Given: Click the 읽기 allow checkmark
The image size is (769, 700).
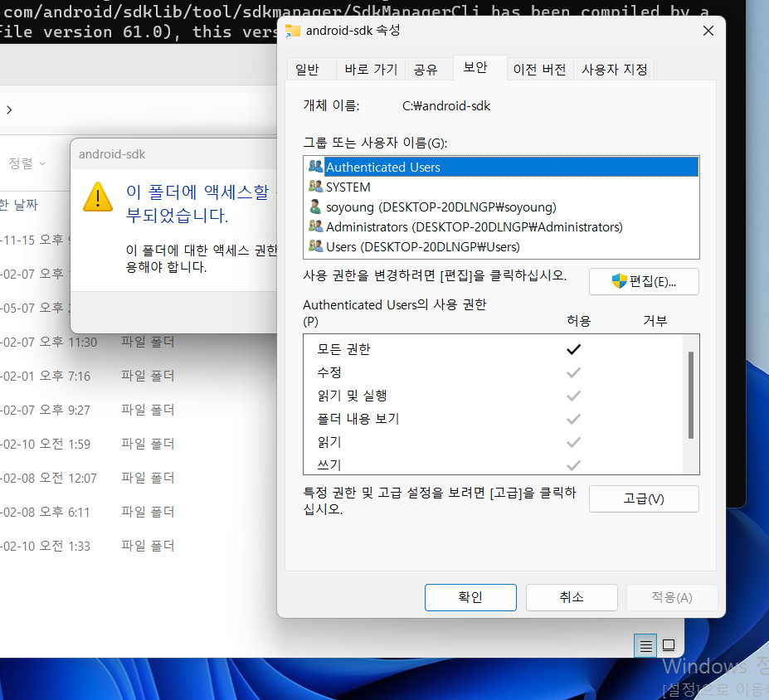Looking at the screenshot, I should pos(573,442).
